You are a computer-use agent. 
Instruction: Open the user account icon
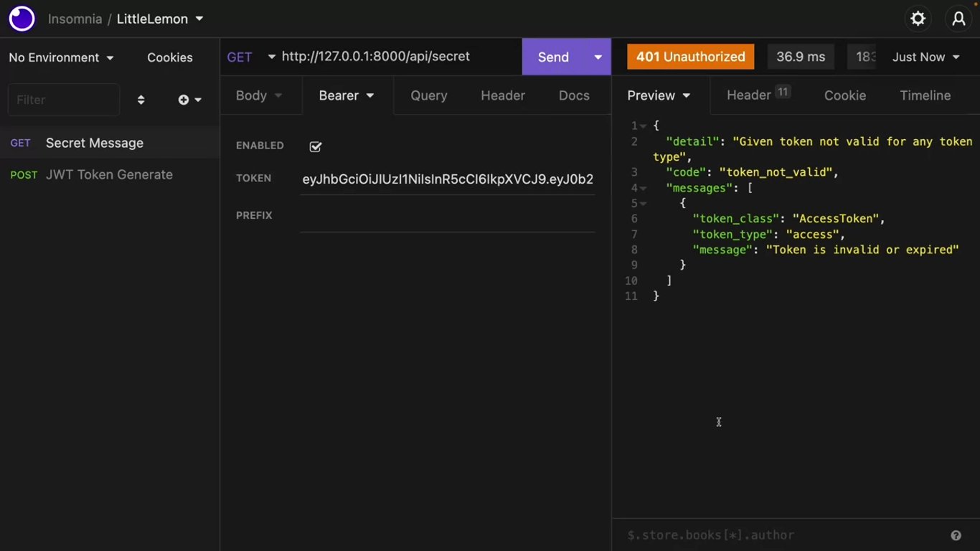click(958, 19)
